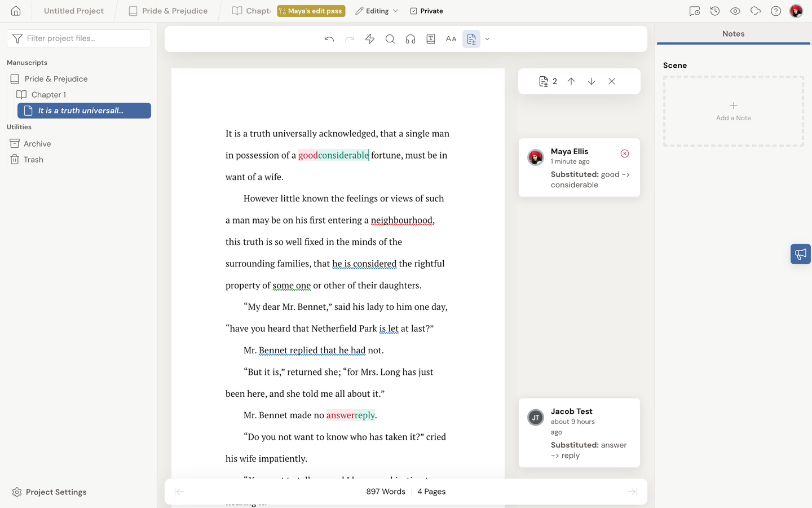This screenshot has height=508, width=812.
Task: Toggle the track changes document icon
Action: coord(471,39)
